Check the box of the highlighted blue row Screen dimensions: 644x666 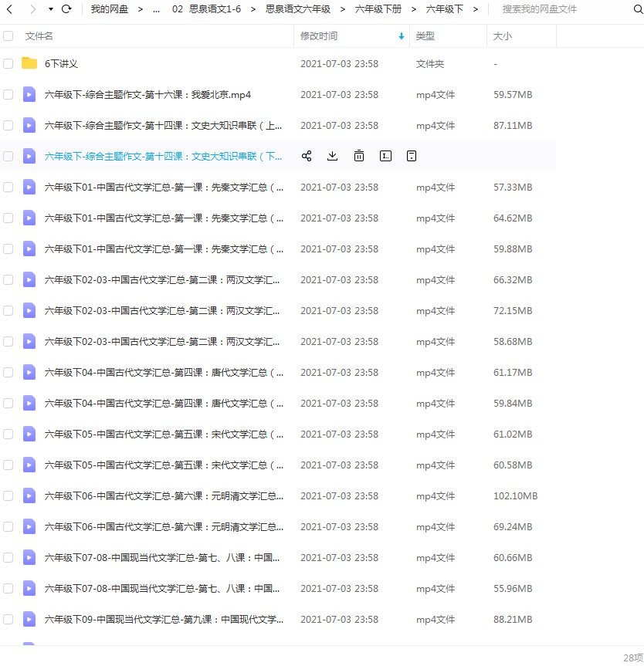(x=8, y=156)
